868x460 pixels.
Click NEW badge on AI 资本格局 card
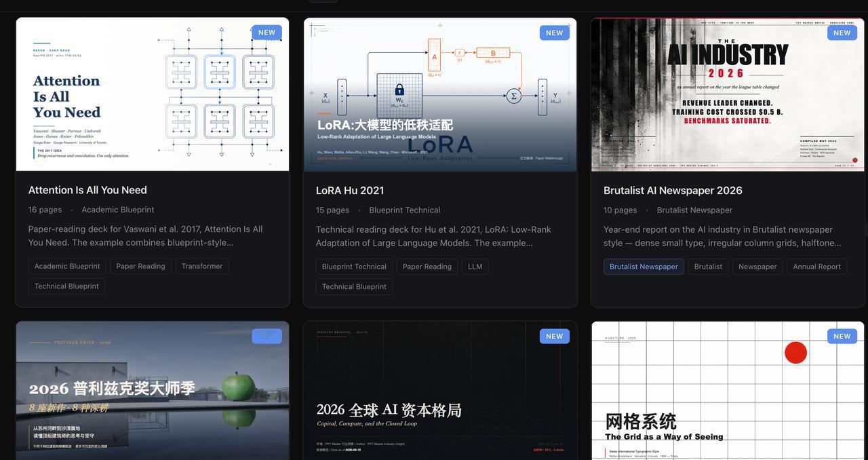click(555, 336)
